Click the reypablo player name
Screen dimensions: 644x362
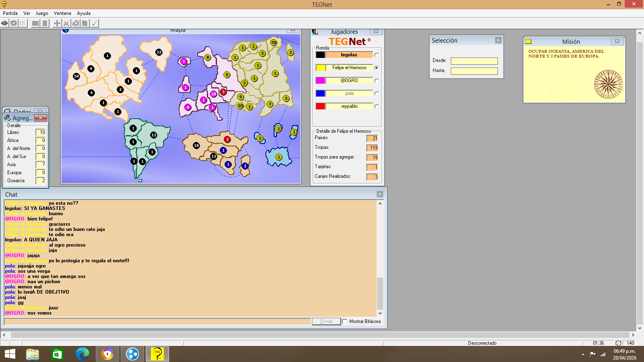pos(349,107)
